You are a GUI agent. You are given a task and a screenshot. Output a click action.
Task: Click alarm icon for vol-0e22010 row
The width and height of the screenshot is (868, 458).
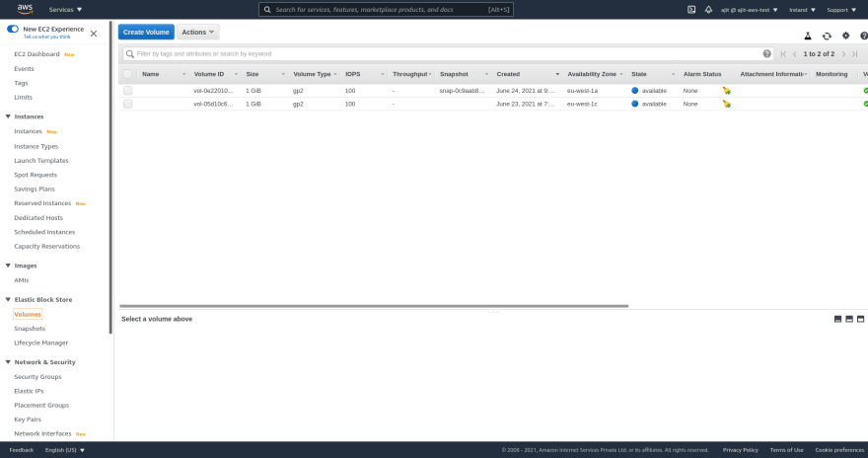(726, 90)
